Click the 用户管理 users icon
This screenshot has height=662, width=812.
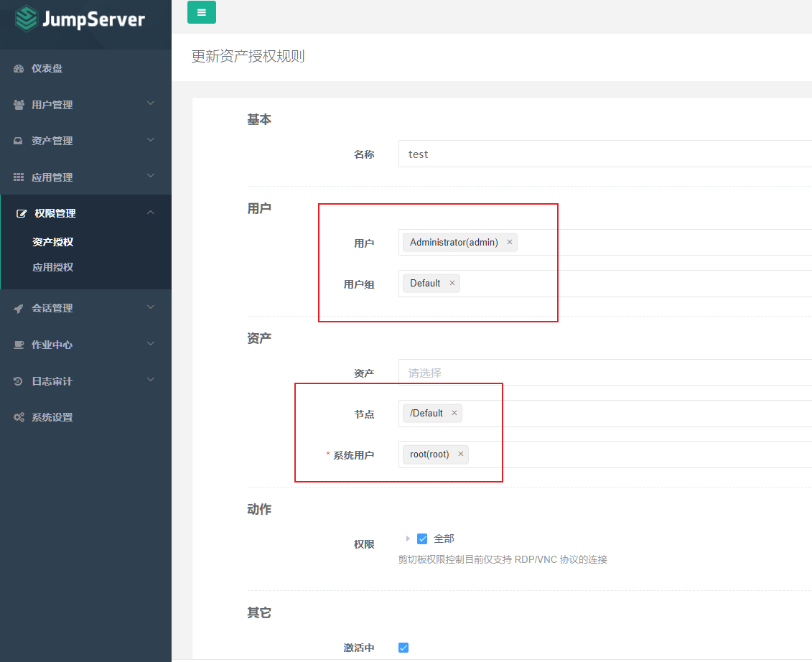coord(19,105)
